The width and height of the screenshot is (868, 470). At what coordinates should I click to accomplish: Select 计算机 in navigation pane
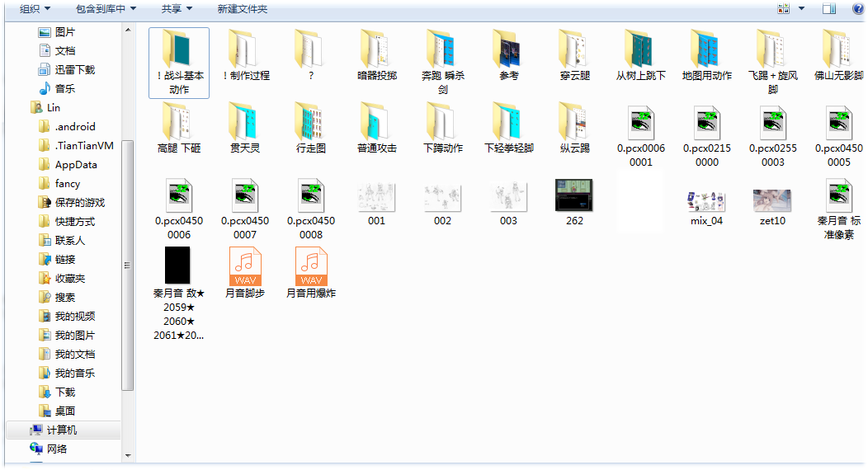(x=63, y=430)
